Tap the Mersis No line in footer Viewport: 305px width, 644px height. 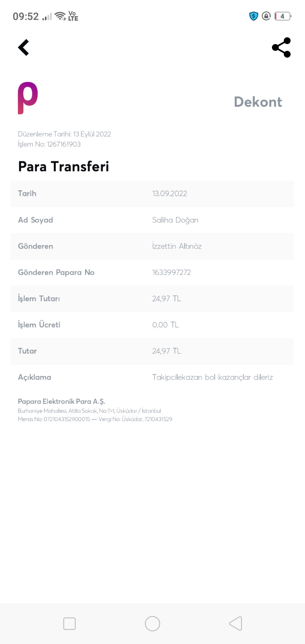pyautogui.click(x=95, y=419)
